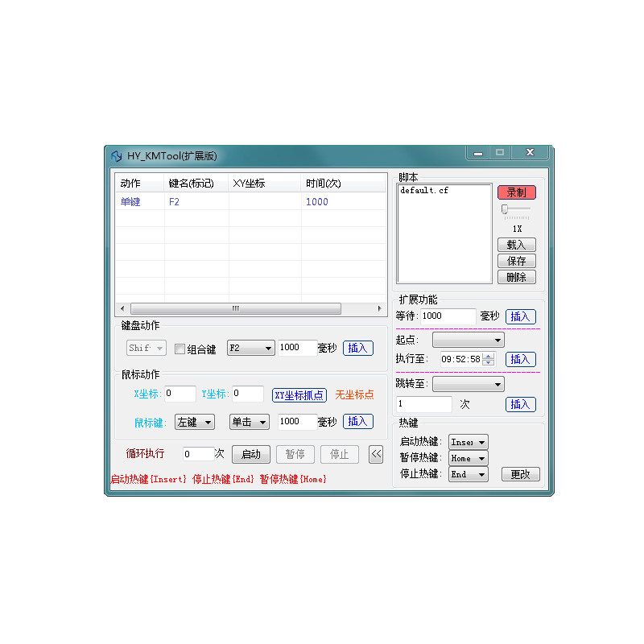Select the 单键 row in the action list

(x=250, y=202)
